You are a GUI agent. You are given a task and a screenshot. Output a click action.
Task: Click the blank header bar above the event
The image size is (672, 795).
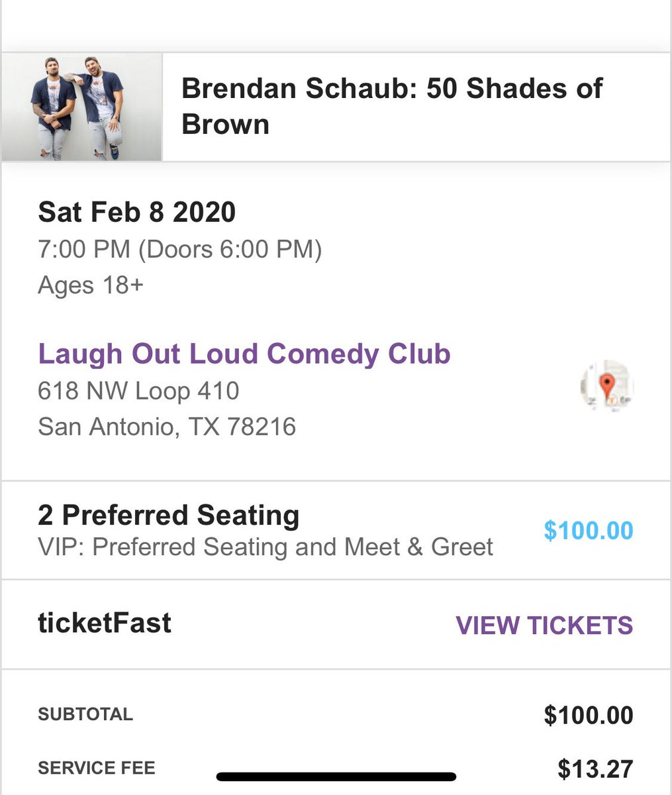tap(336, 25)
